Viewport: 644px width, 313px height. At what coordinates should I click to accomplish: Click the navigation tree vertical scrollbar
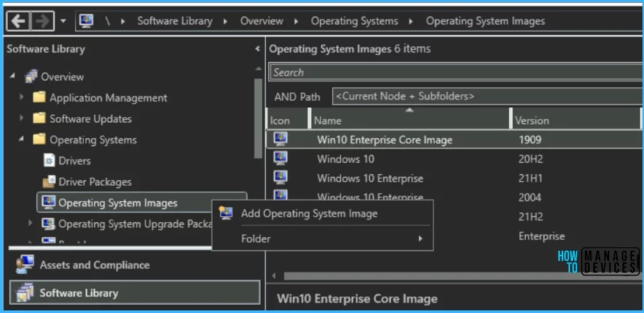(x=258, y=118)
